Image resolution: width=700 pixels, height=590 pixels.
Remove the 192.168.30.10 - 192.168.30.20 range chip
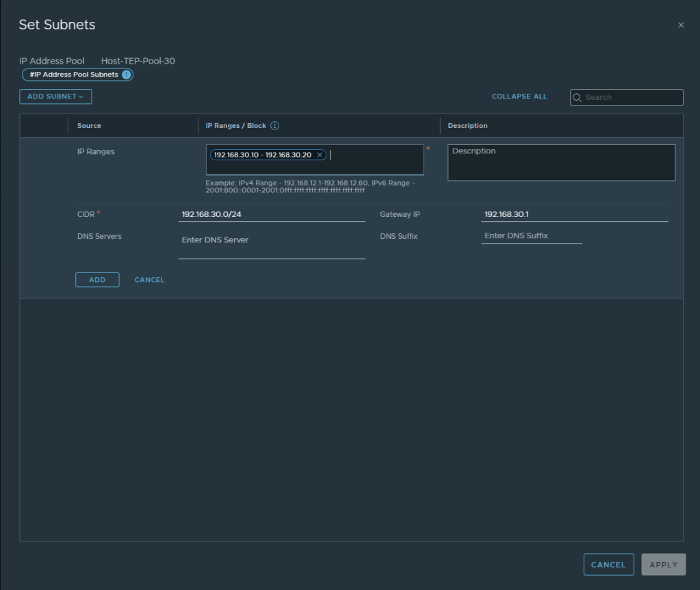click(x=320, y=155)
